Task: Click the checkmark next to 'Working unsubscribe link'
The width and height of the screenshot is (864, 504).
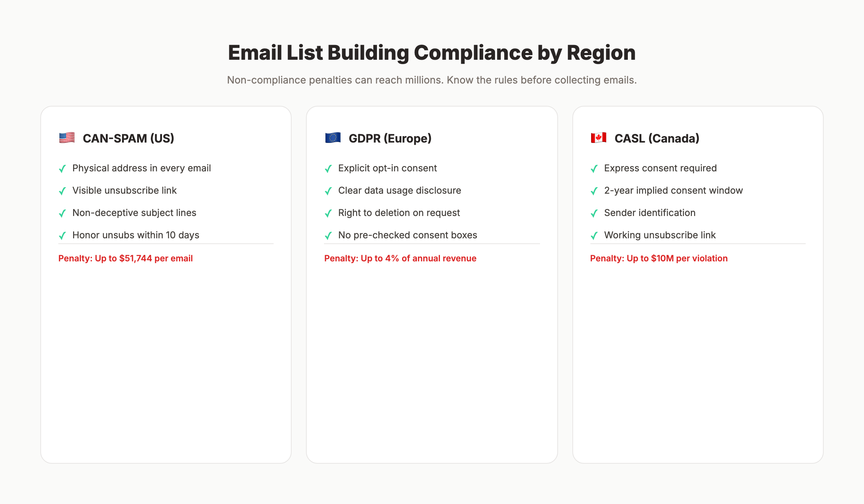Action: pos(594,236)
